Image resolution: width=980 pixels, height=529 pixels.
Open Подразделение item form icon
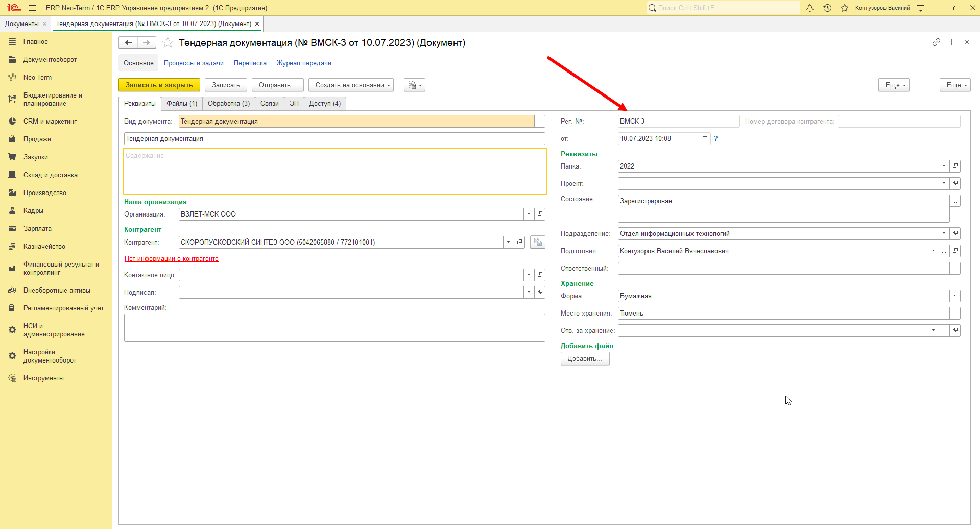tap(955, 233)
